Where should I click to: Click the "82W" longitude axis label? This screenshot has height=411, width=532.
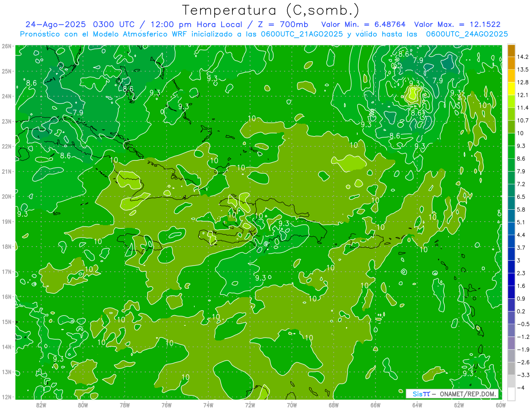(41, 404)
